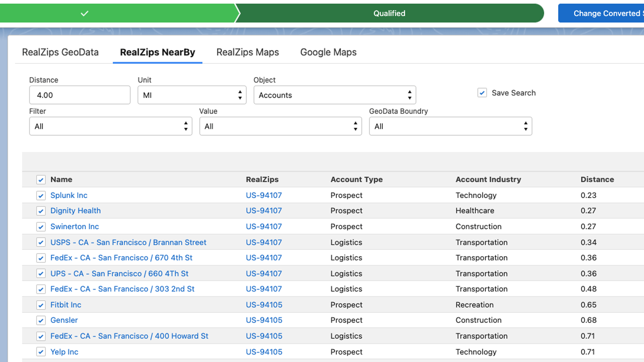This screenshot has width=644, height=362.
Task: Open the GeoData Boundry dropdown
Action: (450, 126)
